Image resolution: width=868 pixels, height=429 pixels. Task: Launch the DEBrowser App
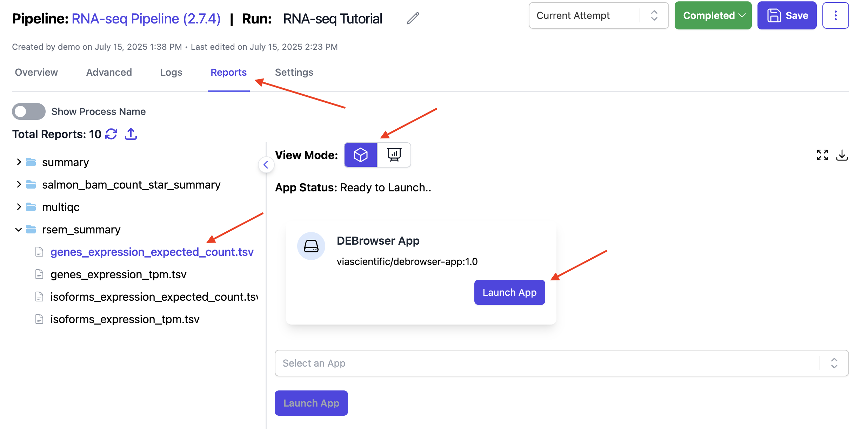click(509, 292)
